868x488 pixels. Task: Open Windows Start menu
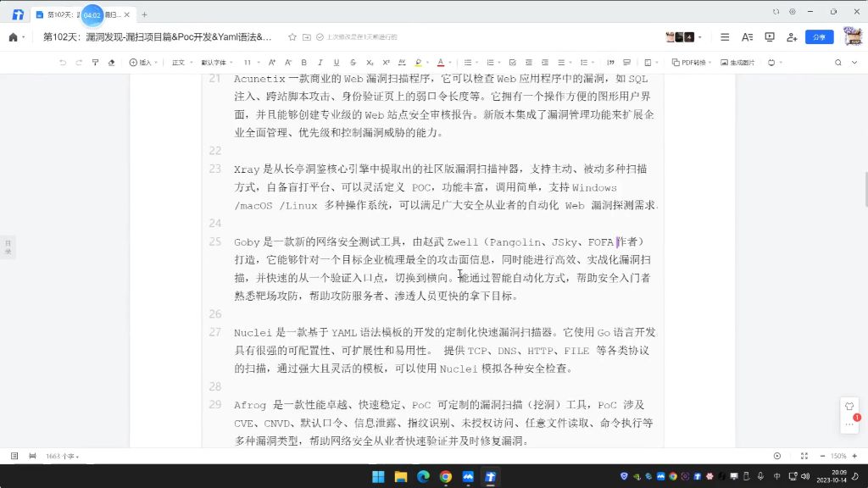click(x=378, y=476)
